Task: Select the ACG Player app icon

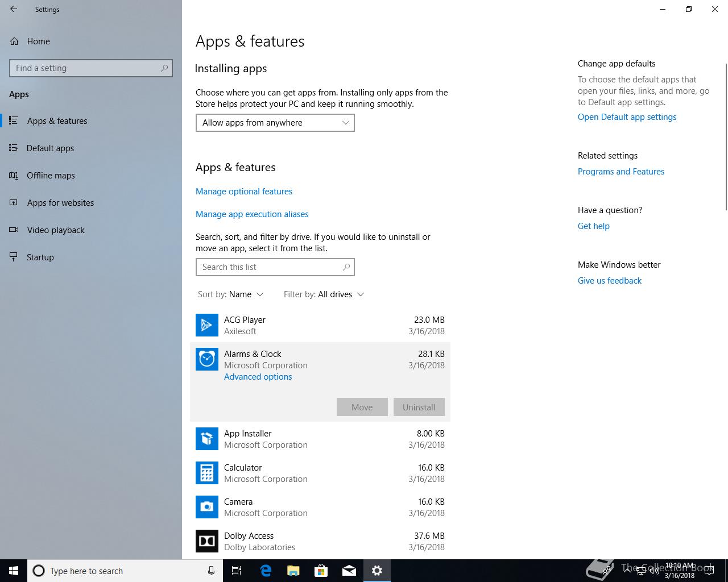Action: 207,325
